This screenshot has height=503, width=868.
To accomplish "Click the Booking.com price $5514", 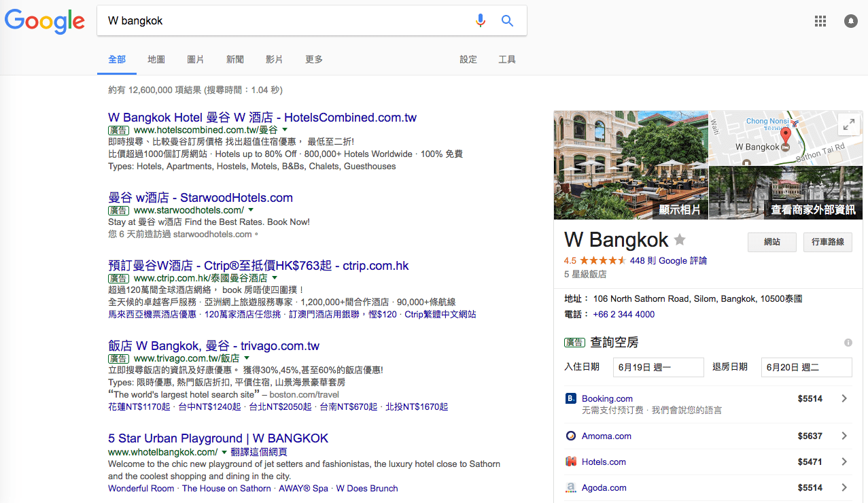I will [x=810, y=399].
